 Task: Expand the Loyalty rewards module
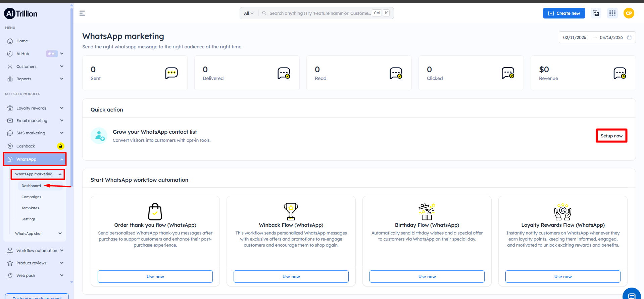pos(62,108)
